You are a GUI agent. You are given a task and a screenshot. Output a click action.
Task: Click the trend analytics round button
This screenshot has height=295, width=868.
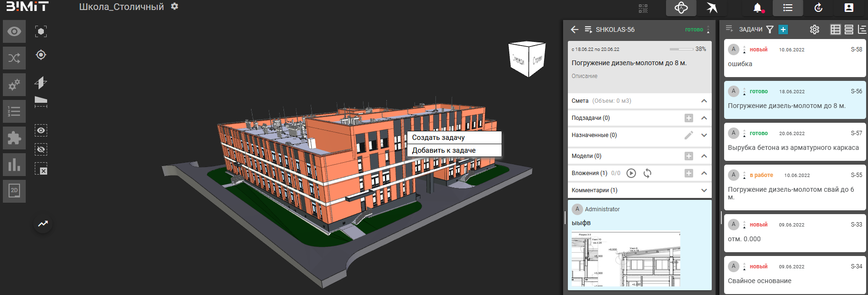pyautogui.click(x=43, y=224)
